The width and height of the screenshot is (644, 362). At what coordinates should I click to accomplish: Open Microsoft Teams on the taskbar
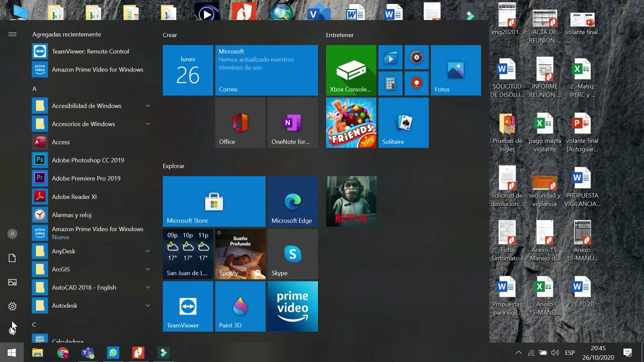[x=88, y=353]
